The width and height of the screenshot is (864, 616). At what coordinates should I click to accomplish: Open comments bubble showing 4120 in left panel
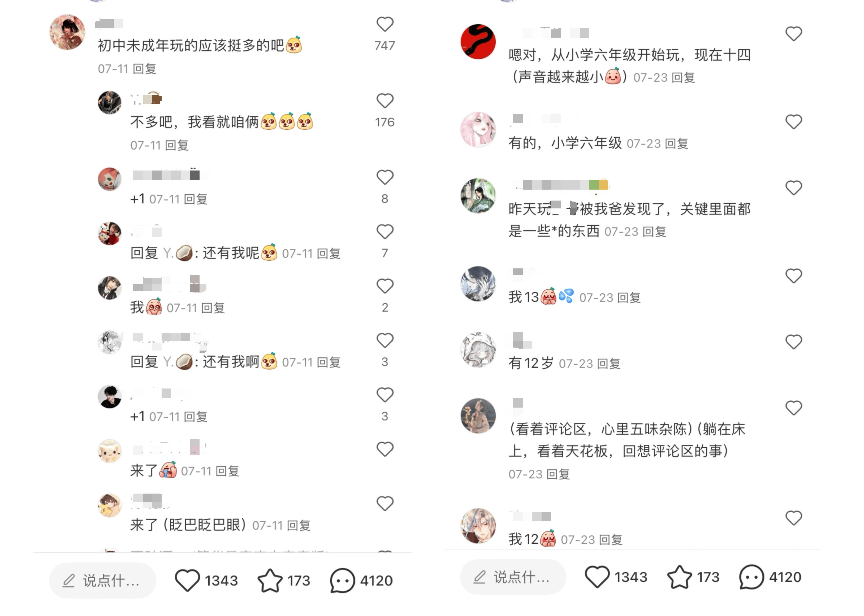[342, 580]
